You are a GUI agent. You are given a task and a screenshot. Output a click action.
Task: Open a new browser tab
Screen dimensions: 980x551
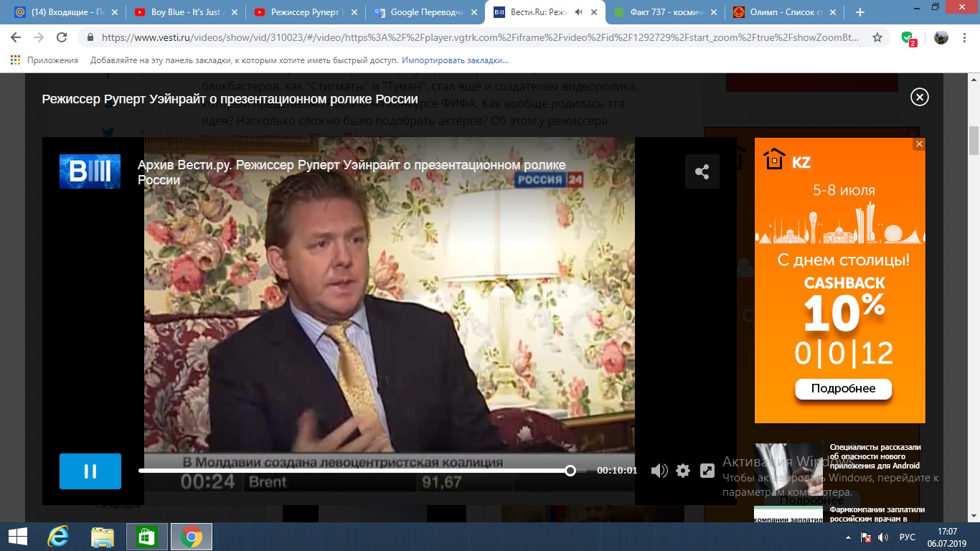[x=860, y=12]
